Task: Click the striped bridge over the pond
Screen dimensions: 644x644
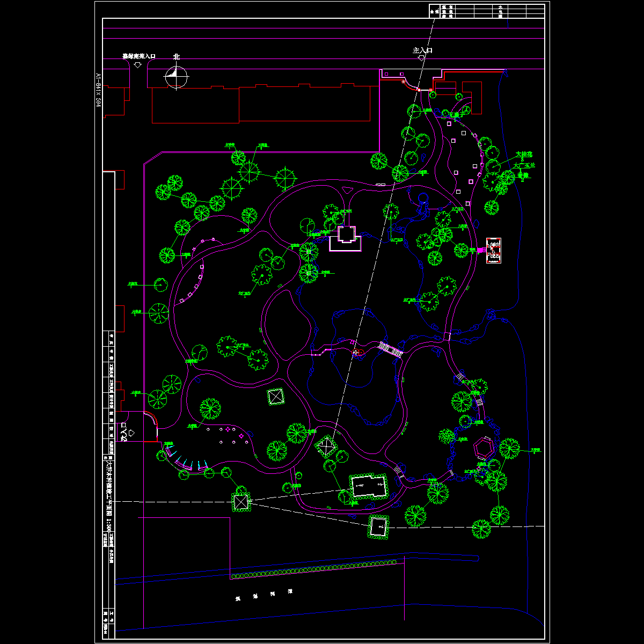Action: [x=391, y=350]
